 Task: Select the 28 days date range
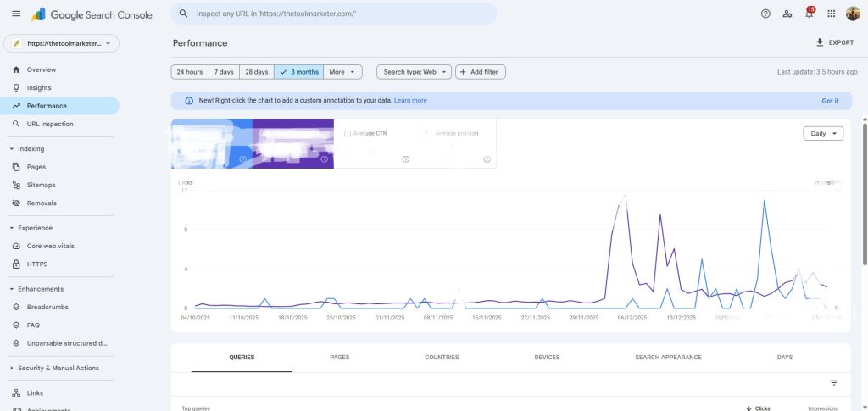coord(257,72)
